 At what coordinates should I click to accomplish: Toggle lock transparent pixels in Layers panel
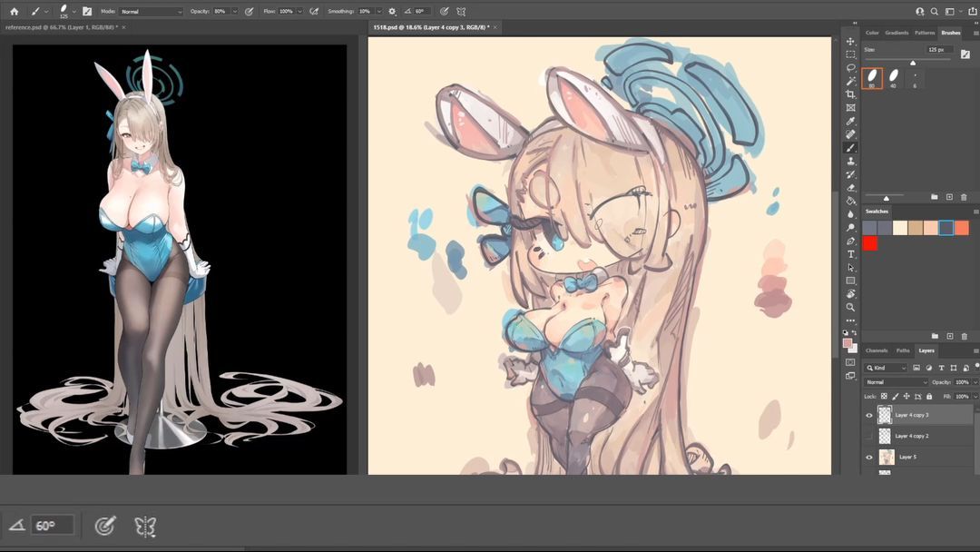coord(884,397)
